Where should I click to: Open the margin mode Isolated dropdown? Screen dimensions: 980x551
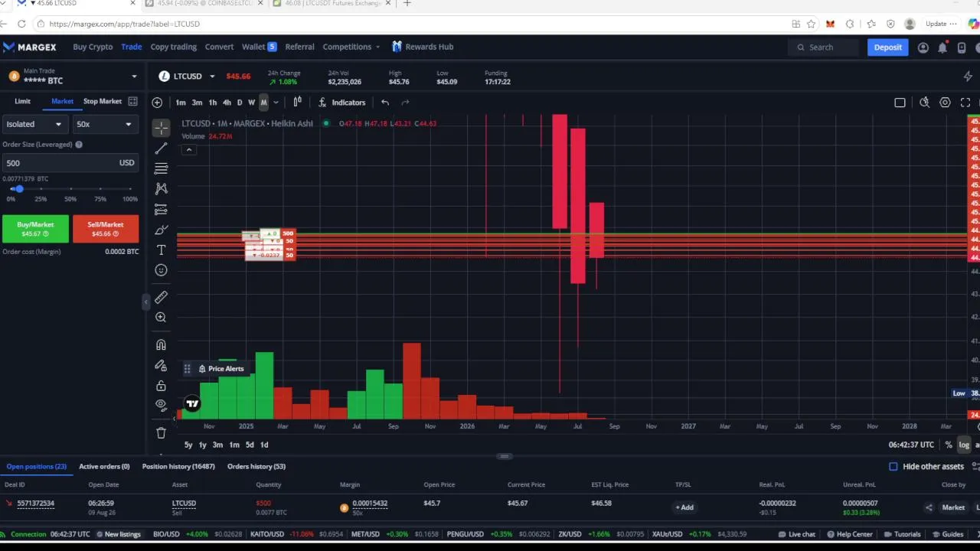pos(34,124)
